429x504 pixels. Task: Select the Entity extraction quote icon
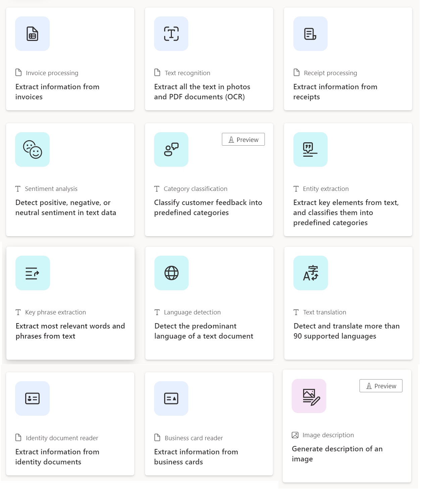[x=310, y=149]
